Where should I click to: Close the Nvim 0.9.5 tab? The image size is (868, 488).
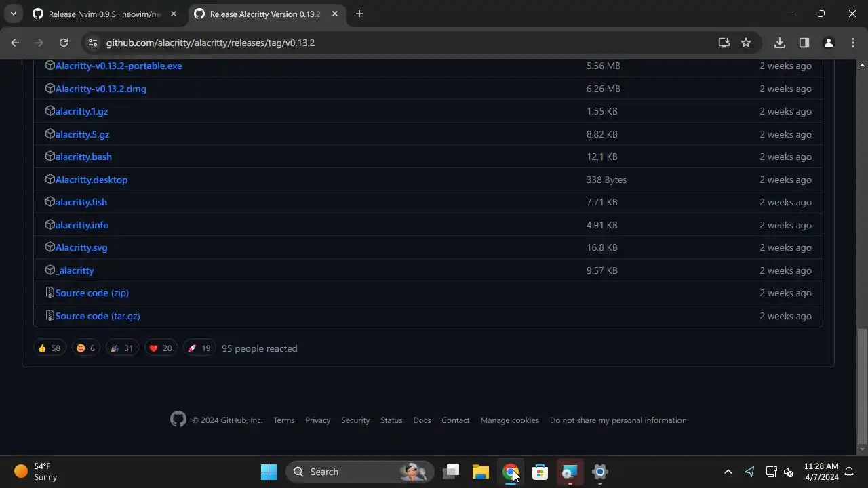click(174, 14)
